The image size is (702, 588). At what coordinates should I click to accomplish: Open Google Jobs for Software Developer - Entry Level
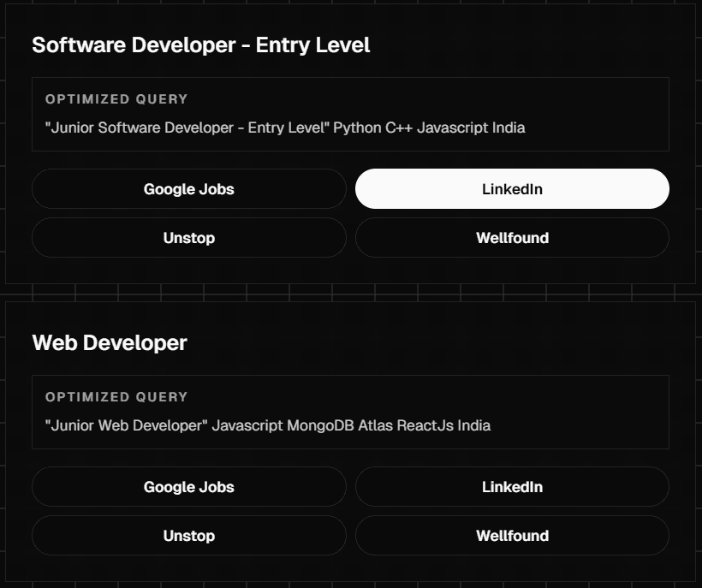[x=189, y=189]
